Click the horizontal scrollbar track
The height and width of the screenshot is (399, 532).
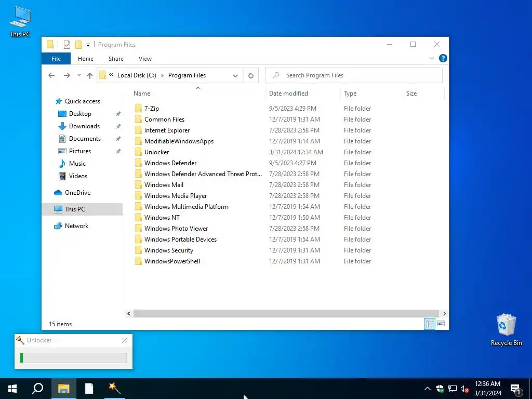click(286, 313)
